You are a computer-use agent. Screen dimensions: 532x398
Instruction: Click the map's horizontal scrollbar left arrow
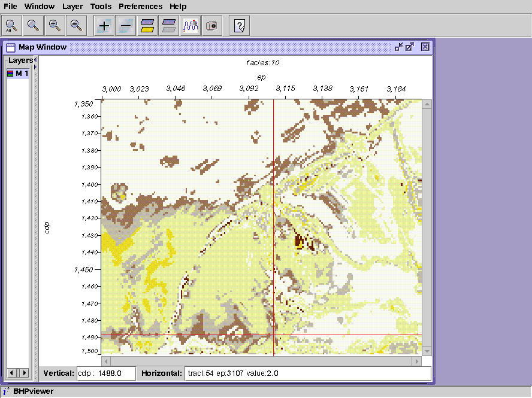coord(106,361)
